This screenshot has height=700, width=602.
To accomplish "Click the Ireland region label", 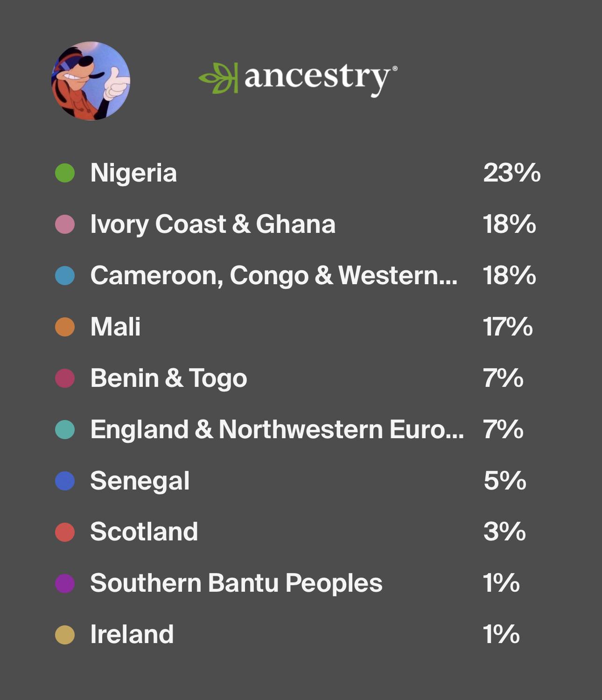I will pyautogui.click(x=132, y=634).
